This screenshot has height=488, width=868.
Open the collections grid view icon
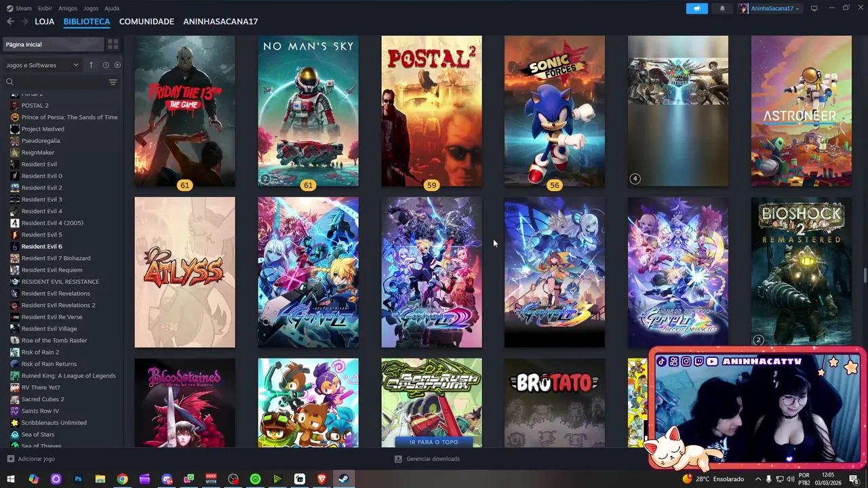coord(113,44)
